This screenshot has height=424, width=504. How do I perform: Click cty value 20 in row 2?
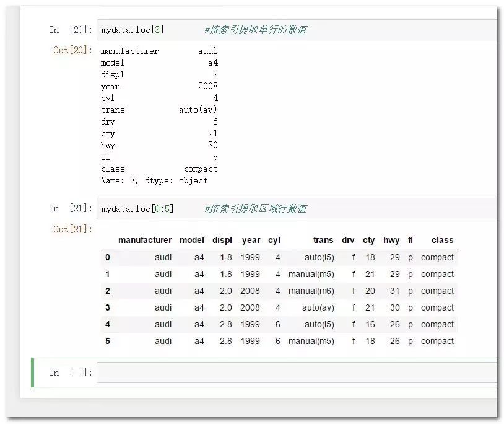[x=370, y=291]
